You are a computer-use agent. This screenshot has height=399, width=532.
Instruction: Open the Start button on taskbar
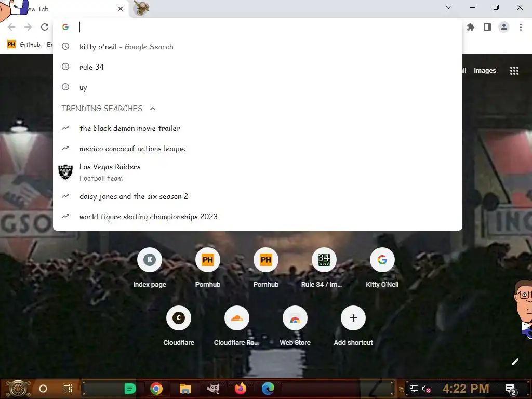tap(18, 389)
